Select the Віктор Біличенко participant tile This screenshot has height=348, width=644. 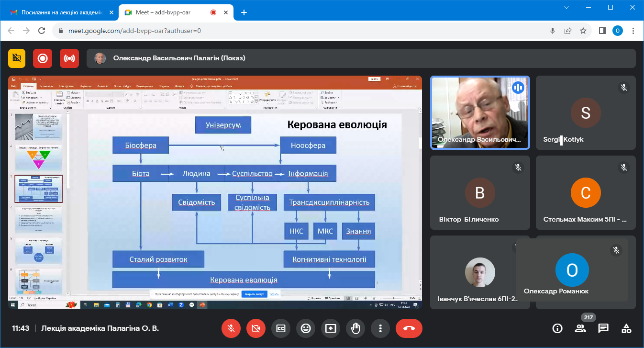click(x=480, y=192)
